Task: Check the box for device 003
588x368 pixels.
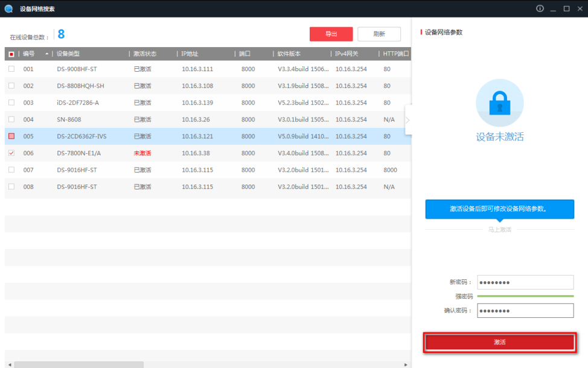Action: [x=11, y=103]
